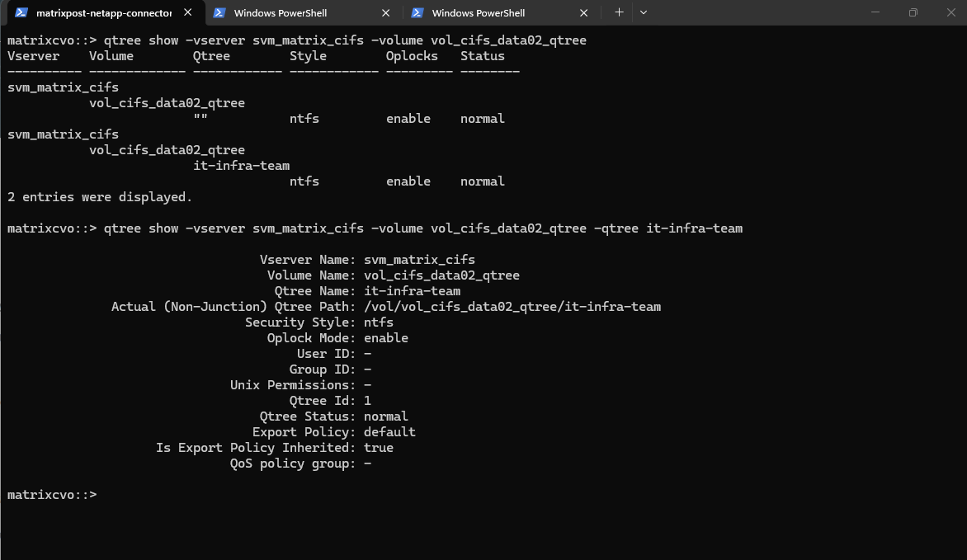Close the matrixpost-netapp-connector tab
Screen dimensions: 967x560
[x=188, y=13]
